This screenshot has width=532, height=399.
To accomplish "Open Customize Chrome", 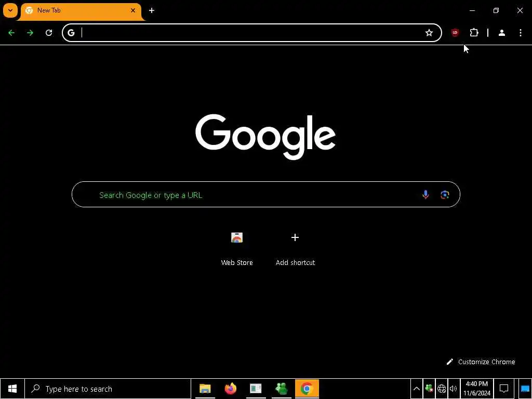I will tap(481, 362).
